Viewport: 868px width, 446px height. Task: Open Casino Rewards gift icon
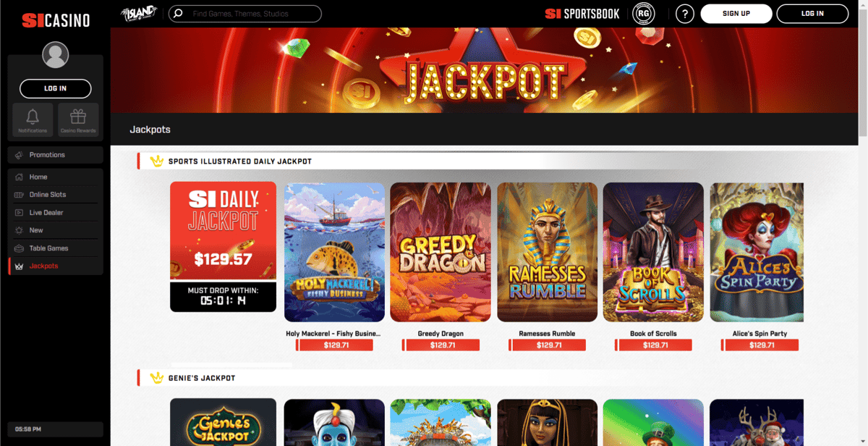[78, 116]
